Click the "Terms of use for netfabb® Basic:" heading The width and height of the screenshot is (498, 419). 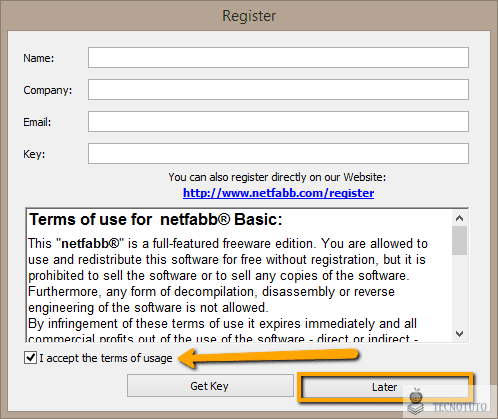click(156, 220)
